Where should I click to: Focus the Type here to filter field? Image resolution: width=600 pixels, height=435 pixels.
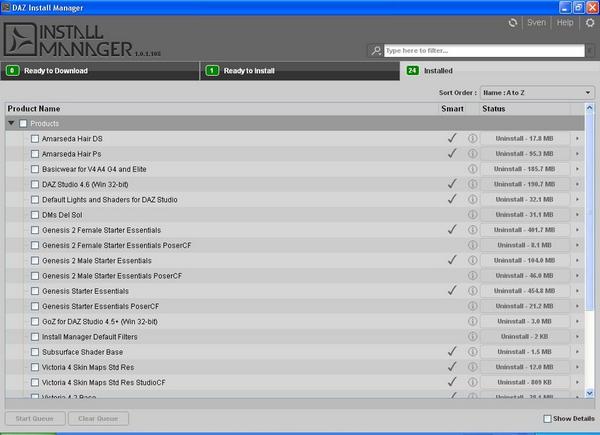(484, 51)
